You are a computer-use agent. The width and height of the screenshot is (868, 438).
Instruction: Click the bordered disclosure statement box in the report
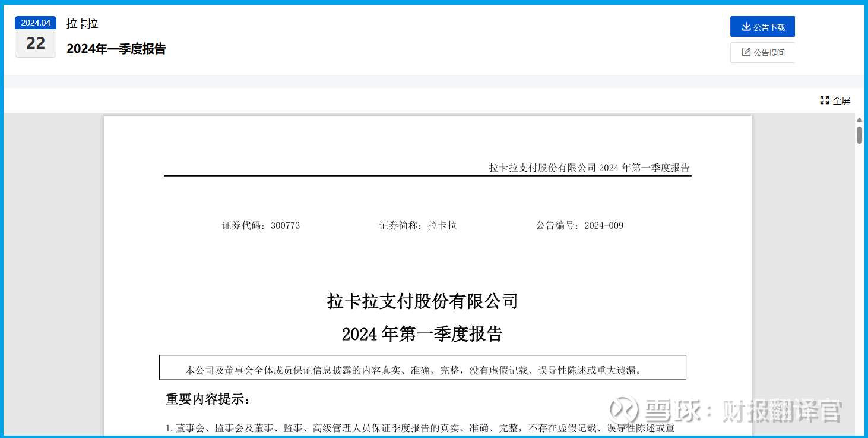pyautogui.click(x=422, y=367)
